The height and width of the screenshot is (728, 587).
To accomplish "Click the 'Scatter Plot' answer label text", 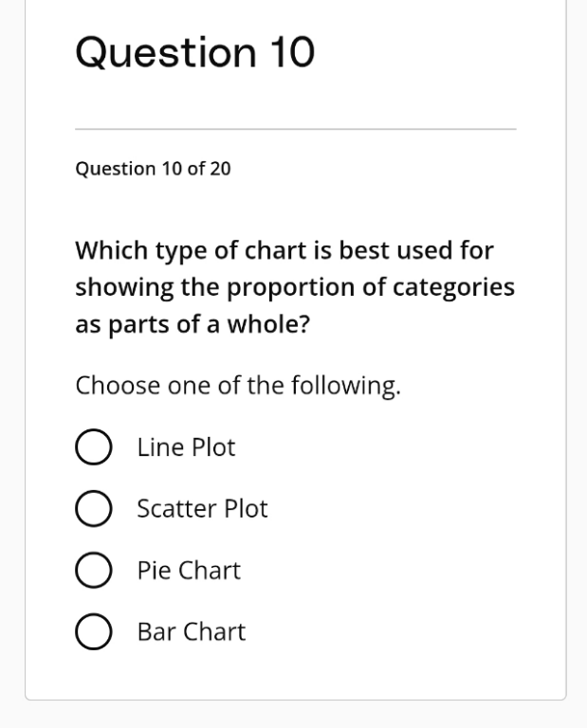I will click(203, 508).
